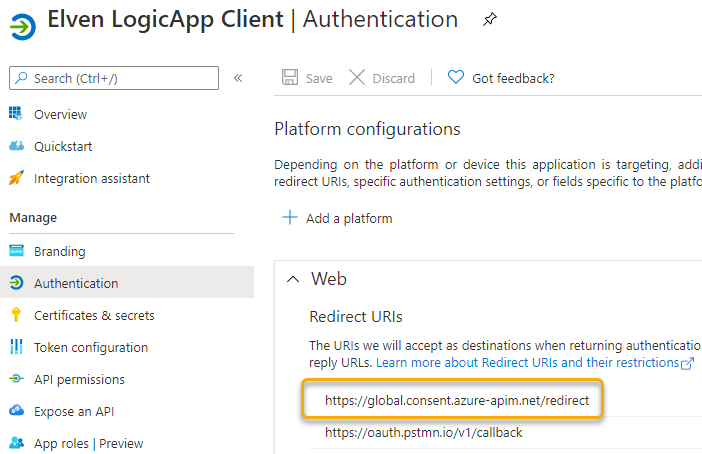Click Add a platform
The height and width of the screenshot is (454, 702).
point(349,218)
